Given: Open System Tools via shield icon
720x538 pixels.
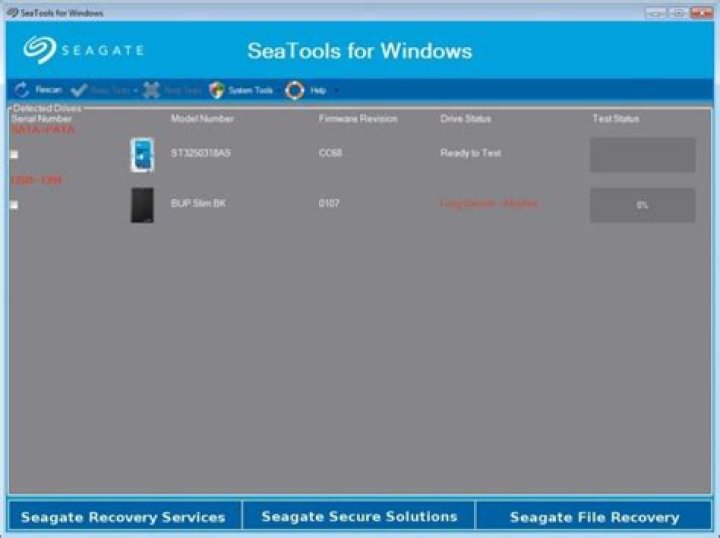Looking at the screenshot, I should pyautogui.click(x=216, y=90).
